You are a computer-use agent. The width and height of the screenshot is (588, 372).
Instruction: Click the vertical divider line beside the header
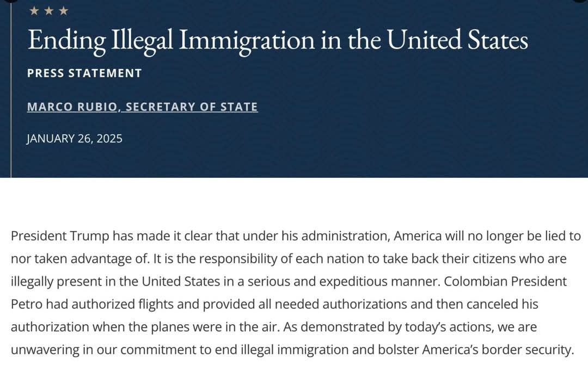click(11, 89)
